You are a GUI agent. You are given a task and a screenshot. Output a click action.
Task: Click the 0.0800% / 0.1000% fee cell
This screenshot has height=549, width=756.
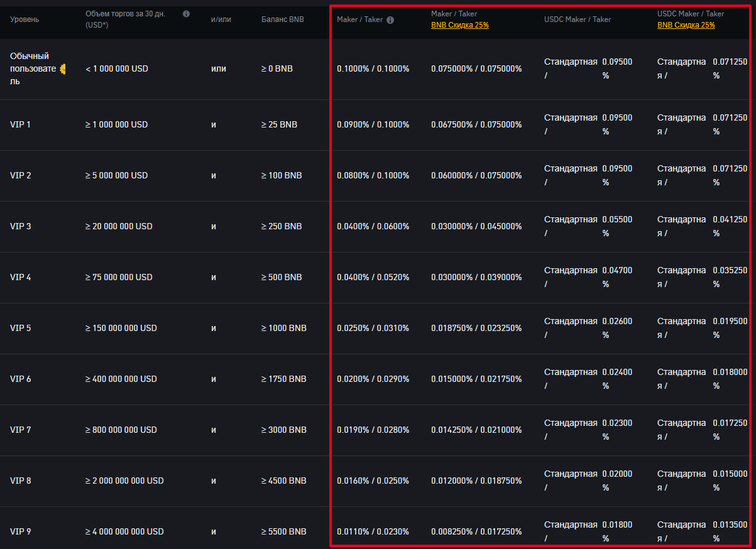373,175
